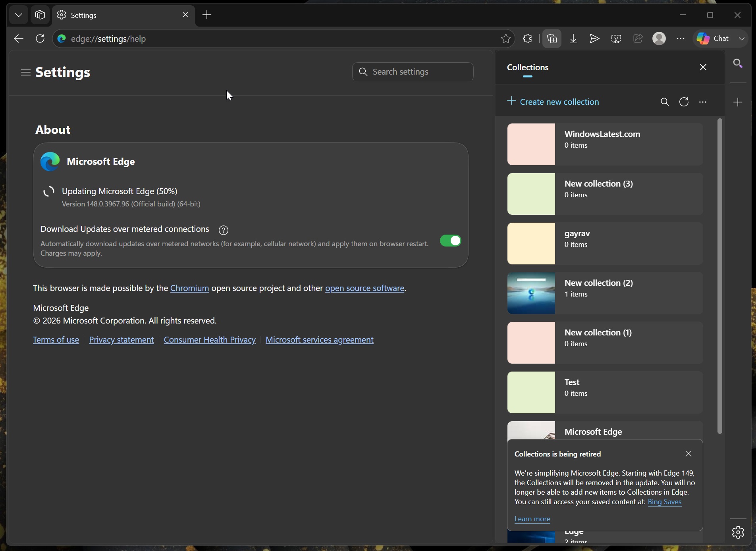Image resolution: width=756 pixels, height=551 pixels.
Task: Open the Chromium link
Action: pos(189,288)
